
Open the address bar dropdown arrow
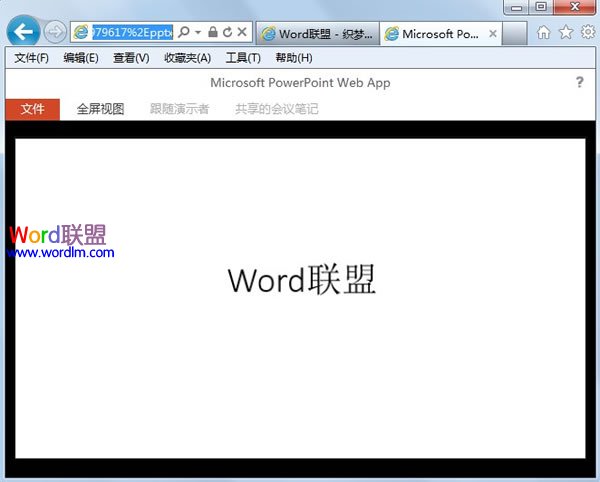tap(198, 32)
